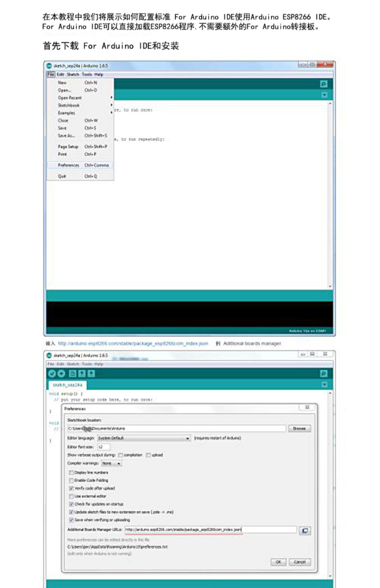This screenshot has height=588, width=380.
Task: Open the Edit menu in the upper window
Action: 60,74
